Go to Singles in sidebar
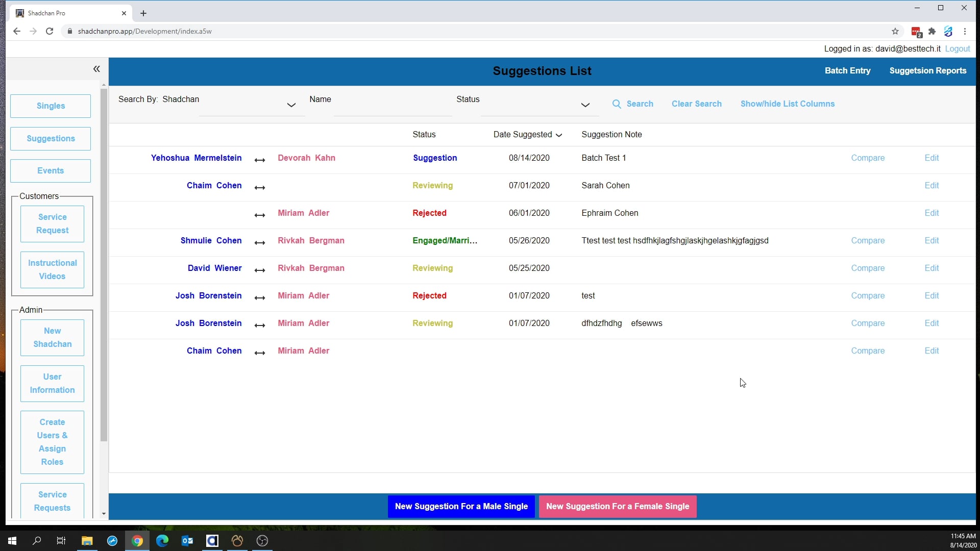The image size is (980, 551). tap(51, 106)
